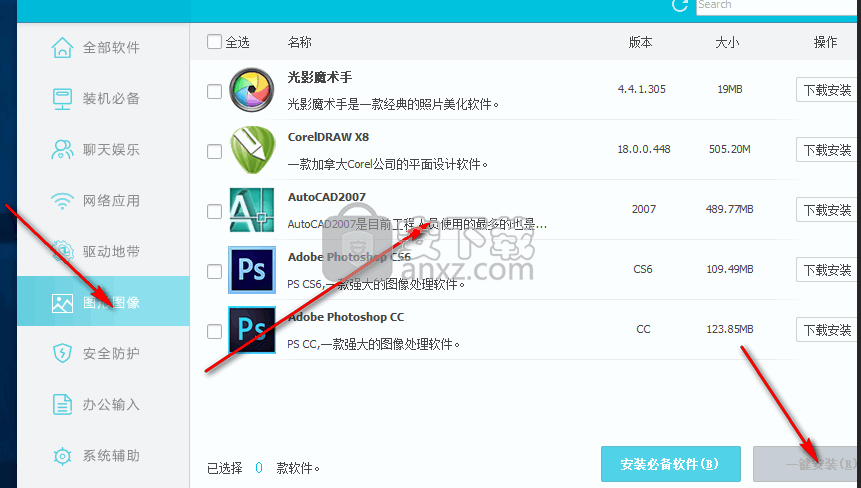Check the box for Adobe Photoshop CS6
861x488 pixels.
214,271
